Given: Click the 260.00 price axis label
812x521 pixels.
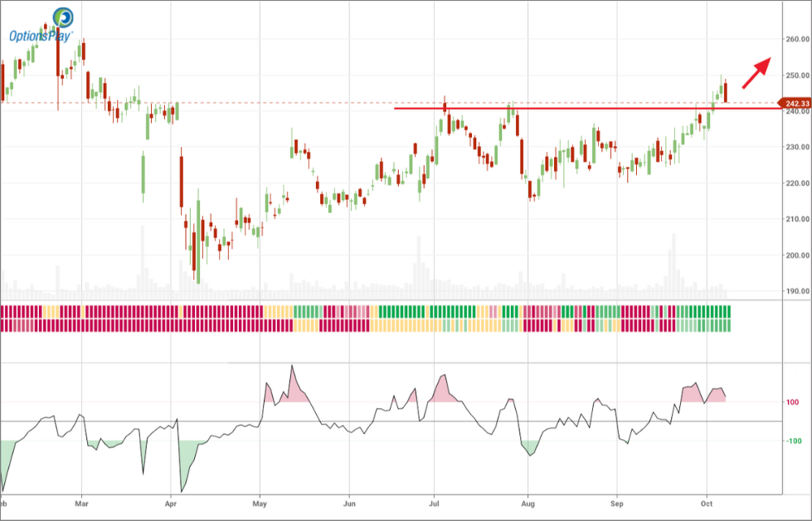Looking at the screenshot, I should pyautogui.click(x=798, y=39).
